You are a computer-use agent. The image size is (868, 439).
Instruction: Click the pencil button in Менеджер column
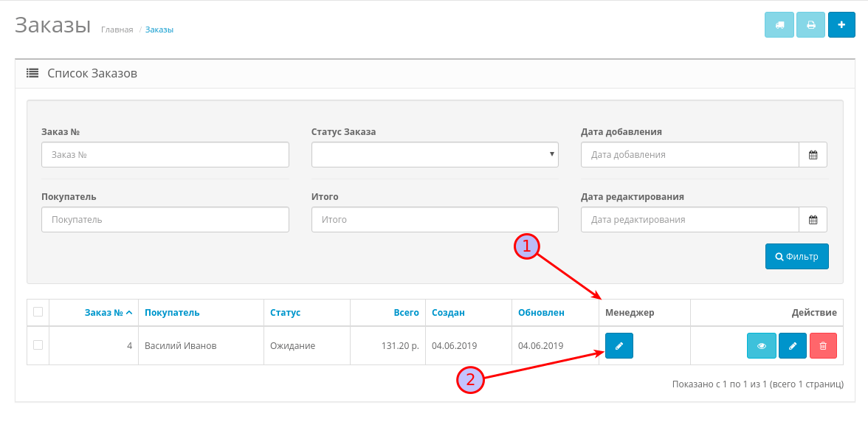pyautogui.click(x=619, y=345)
